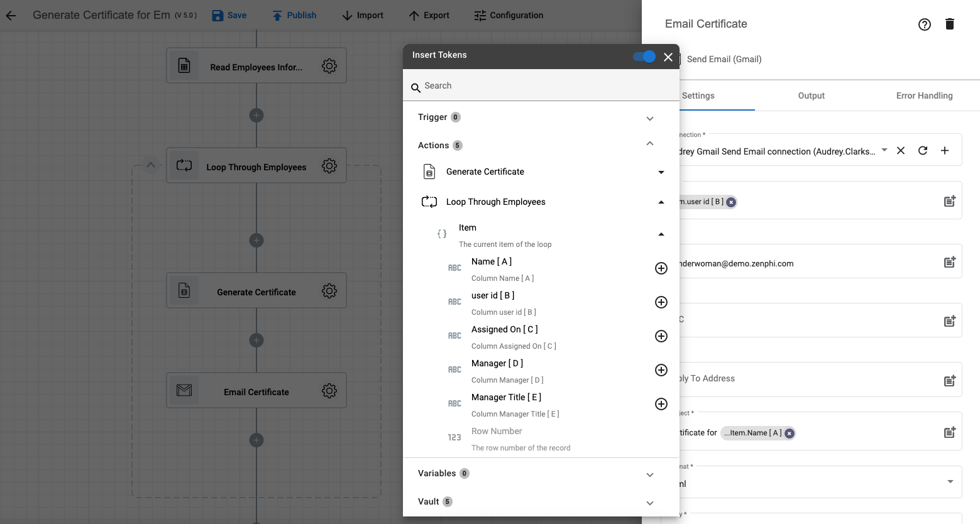
Task: Open token picker for the BCC field
Action: [950, 320]
